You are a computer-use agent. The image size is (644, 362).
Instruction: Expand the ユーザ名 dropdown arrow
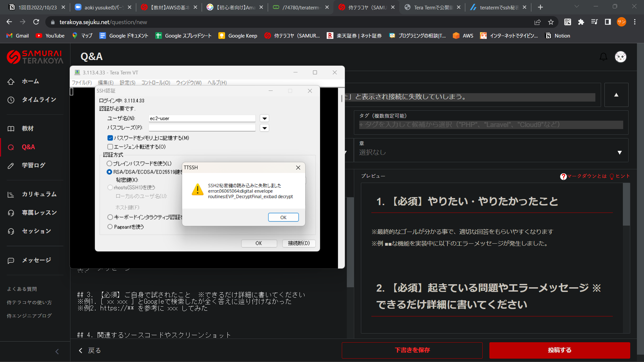[x=264, y=119]
